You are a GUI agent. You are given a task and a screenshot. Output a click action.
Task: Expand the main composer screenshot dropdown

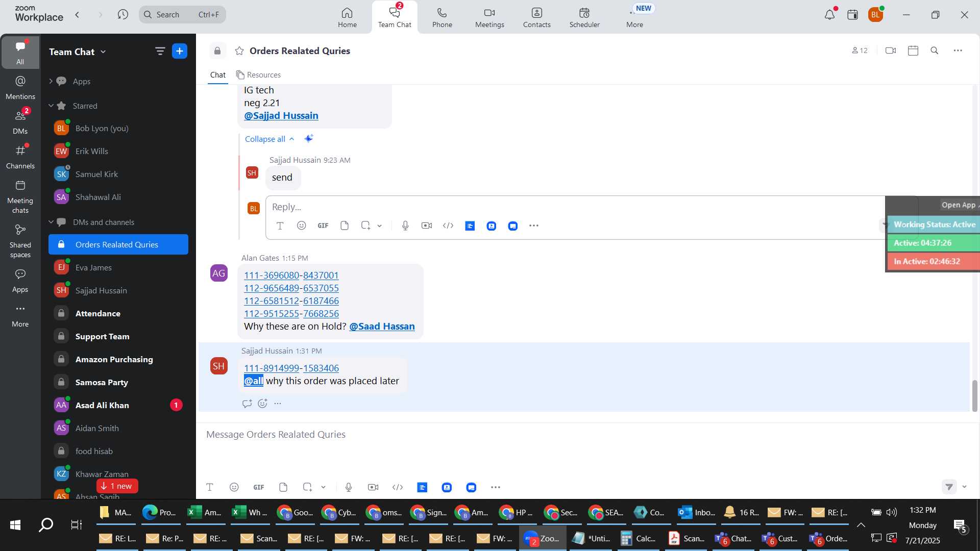point(323,487)
